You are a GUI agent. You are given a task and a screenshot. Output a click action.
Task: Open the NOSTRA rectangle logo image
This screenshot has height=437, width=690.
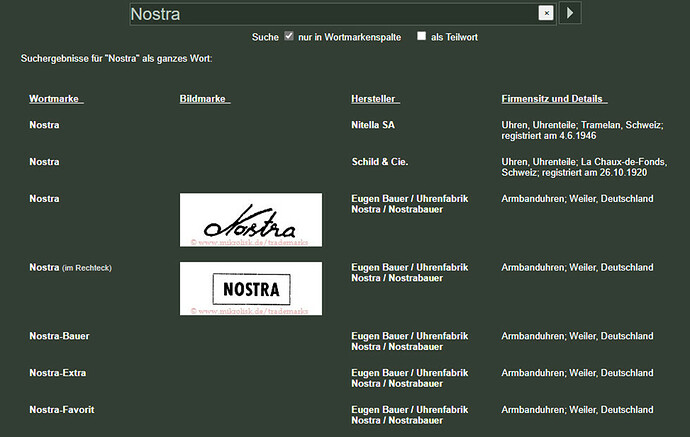tap(251, 289)
